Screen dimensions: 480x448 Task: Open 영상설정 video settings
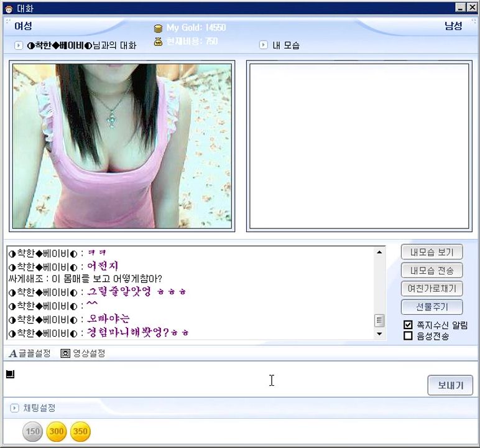(83, 353)
